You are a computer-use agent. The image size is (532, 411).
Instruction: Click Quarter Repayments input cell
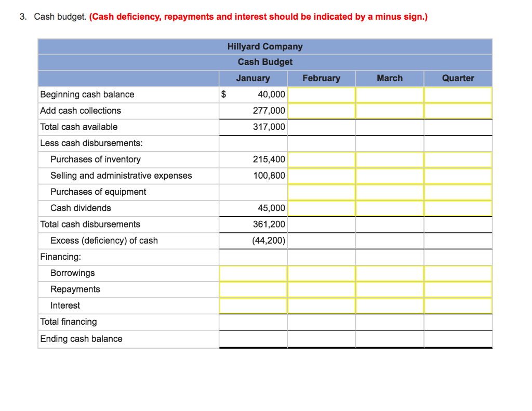point(458,289)
